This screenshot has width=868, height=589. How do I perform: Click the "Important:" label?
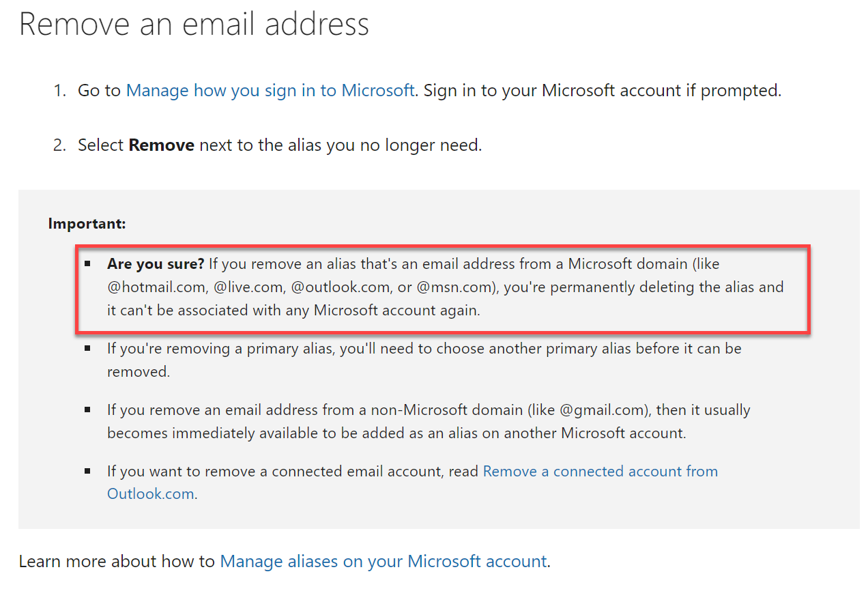87,223
